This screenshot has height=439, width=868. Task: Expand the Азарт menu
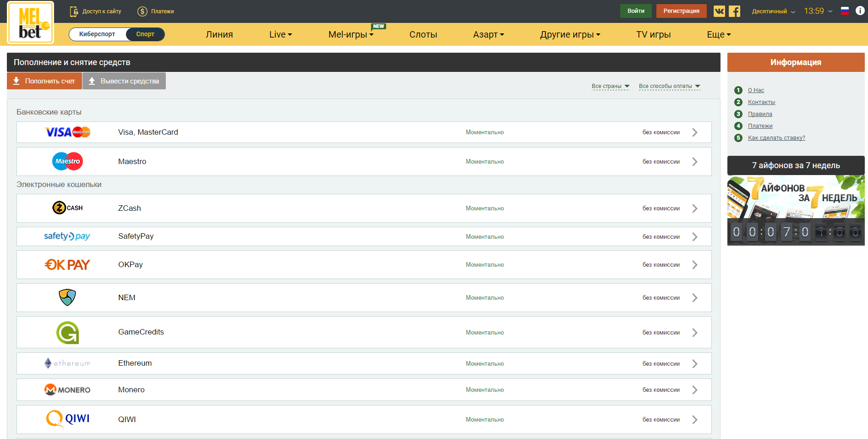tap(488, 34)
